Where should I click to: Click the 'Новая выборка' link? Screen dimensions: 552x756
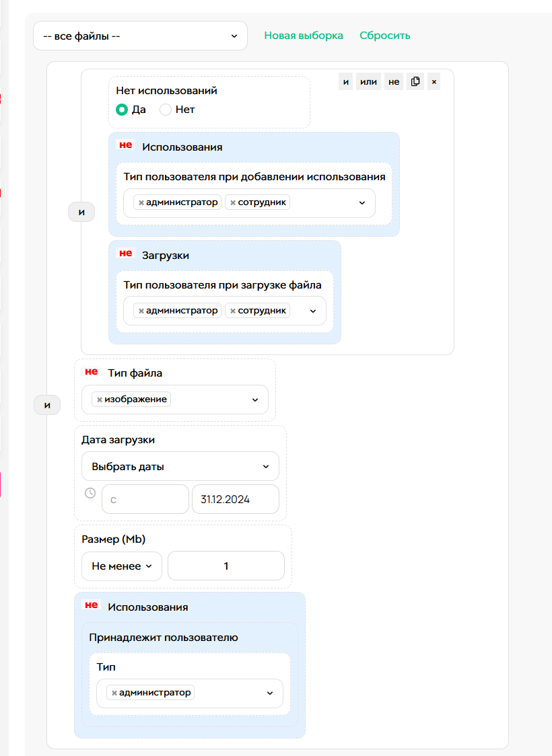303,36
